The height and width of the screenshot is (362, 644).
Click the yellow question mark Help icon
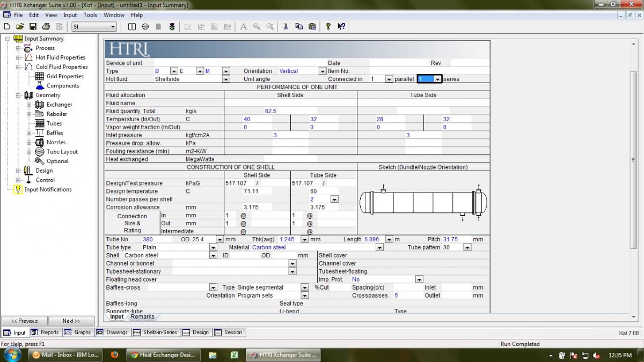328,26
